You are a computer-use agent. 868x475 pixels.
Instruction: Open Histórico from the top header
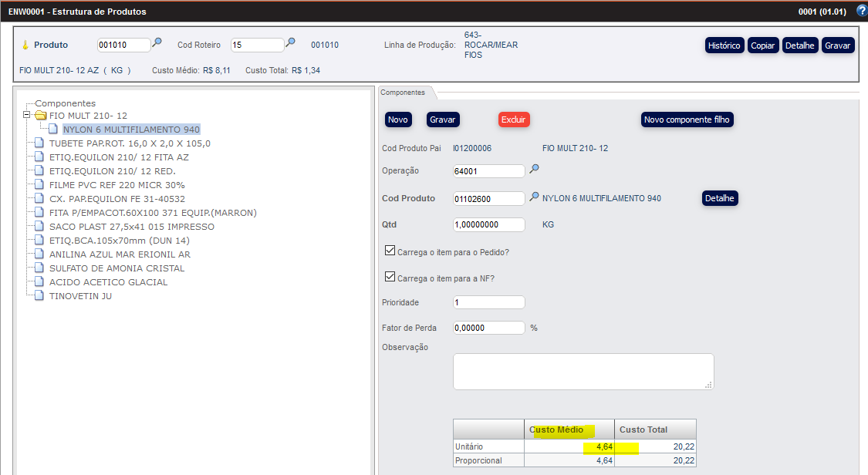pyautogui.click(x=724, y=45)
